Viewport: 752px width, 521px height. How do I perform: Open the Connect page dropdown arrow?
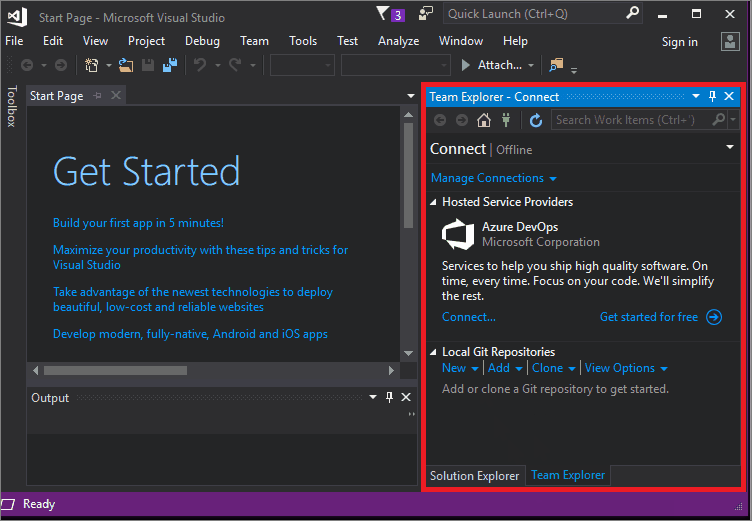click(x=730, y=147)
